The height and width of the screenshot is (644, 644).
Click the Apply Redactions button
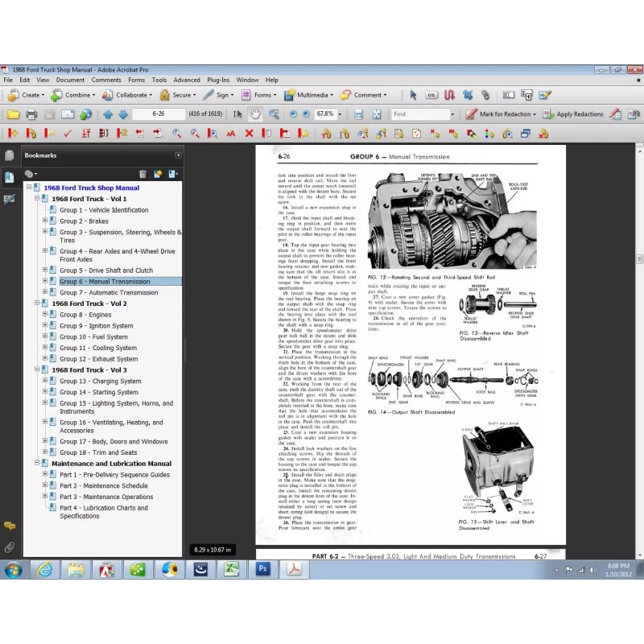click(574, 114)
